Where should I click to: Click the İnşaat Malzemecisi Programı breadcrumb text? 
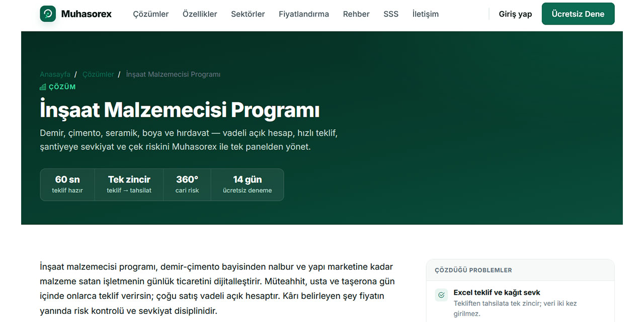[173, 74]
